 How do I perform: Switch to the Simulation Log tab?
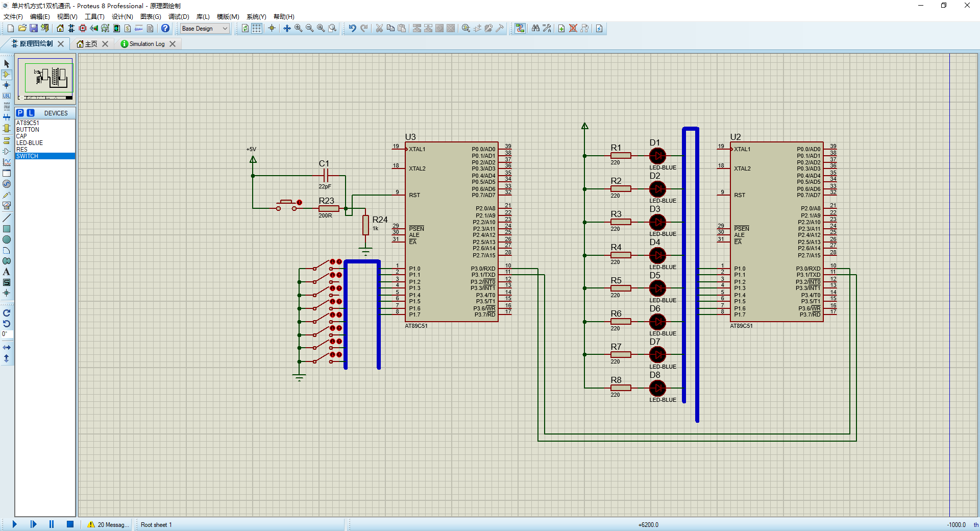coord(143,44)
